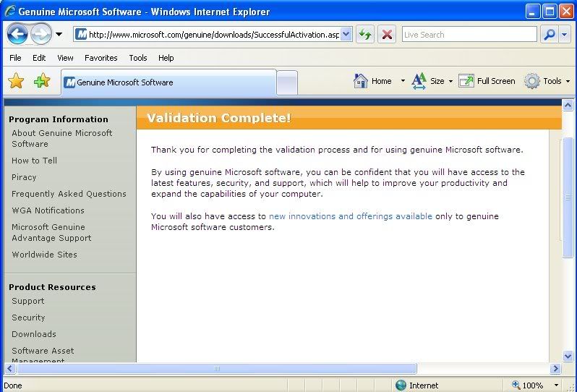The height and width of the screenshot is (392, 577).
Task: Open the File menu
Action: pos(15,58)
